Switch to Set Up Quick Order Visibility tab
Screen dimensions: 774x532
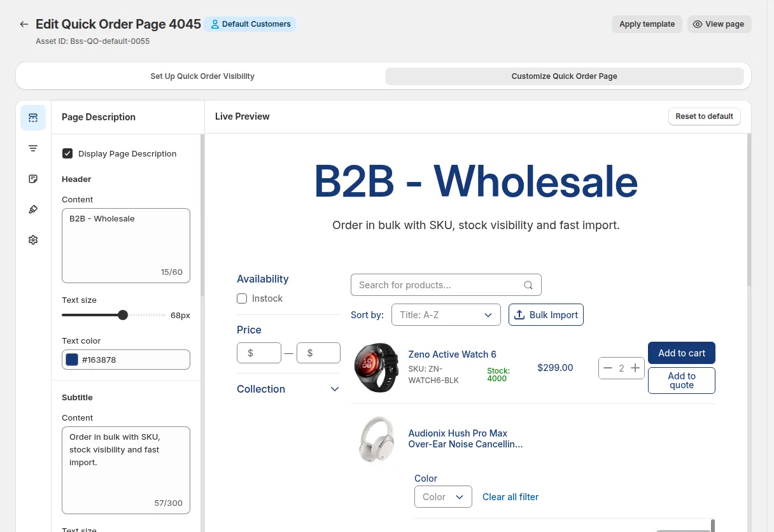click(x=202, y=76)
